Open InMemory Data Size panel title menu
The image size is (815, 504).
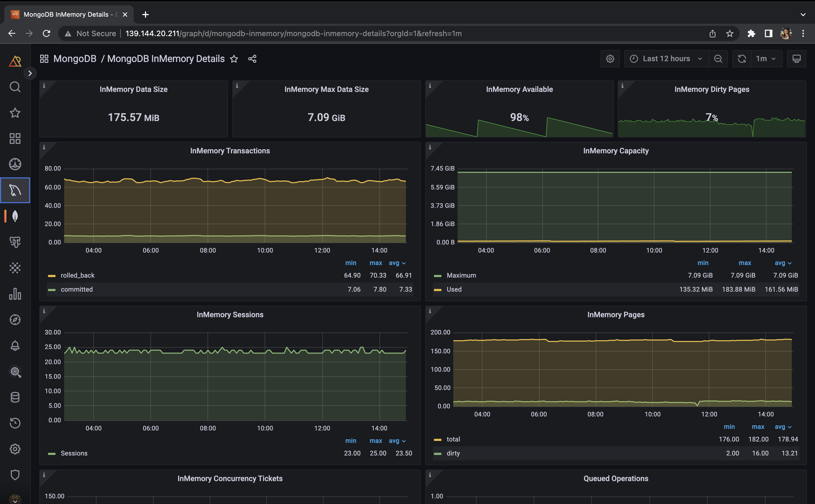[x=133, y=89]
